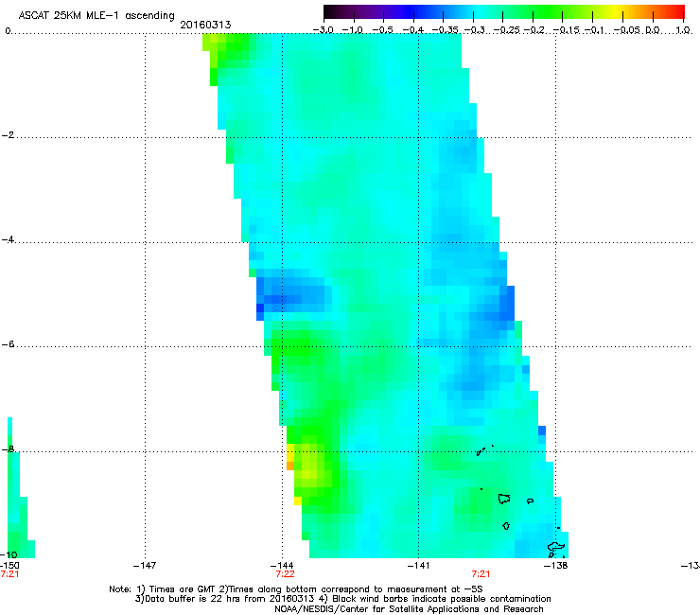This screenshot has width=700, height=615.
Task: Click red time label 7:22
Action: (285, 574)
